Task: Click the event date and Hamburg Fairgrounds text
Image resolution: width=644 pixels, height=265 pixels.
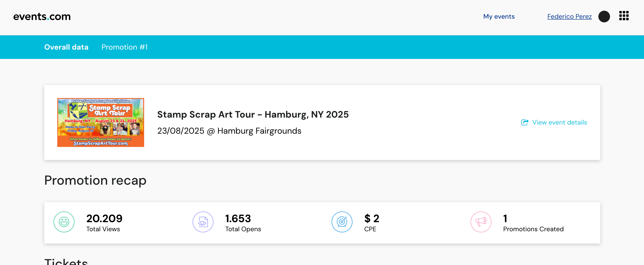Action: (x=229, y=131)
